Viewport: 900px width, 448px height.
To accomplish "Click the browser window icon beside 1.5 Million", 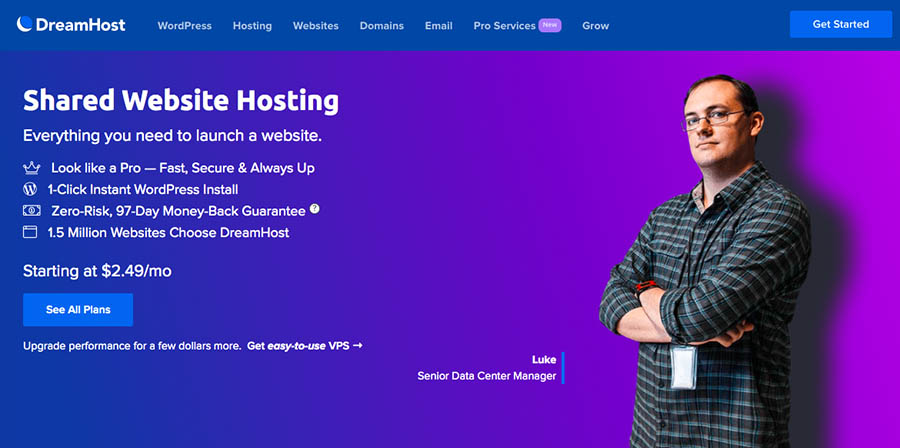I will [30, 232].
